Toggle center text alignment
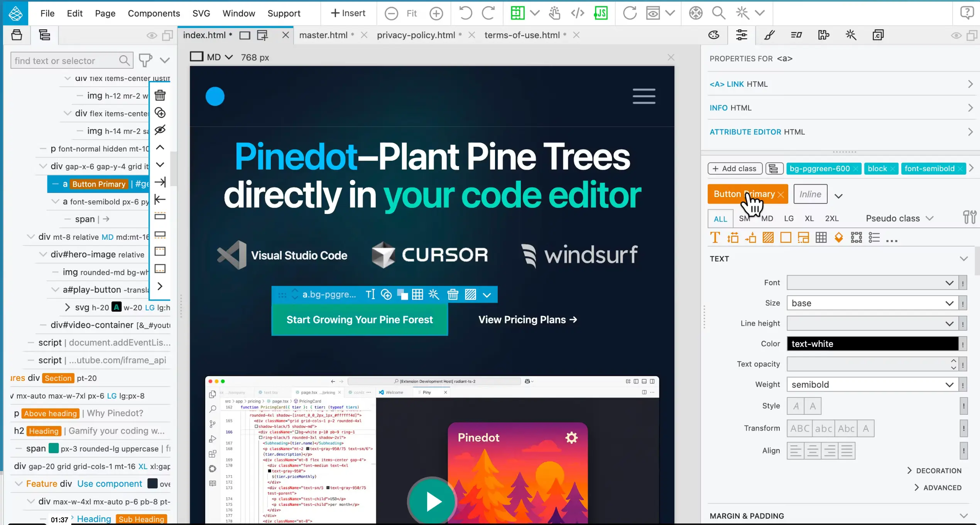Screen dimensions: 980x525 [x=813, y=451]
